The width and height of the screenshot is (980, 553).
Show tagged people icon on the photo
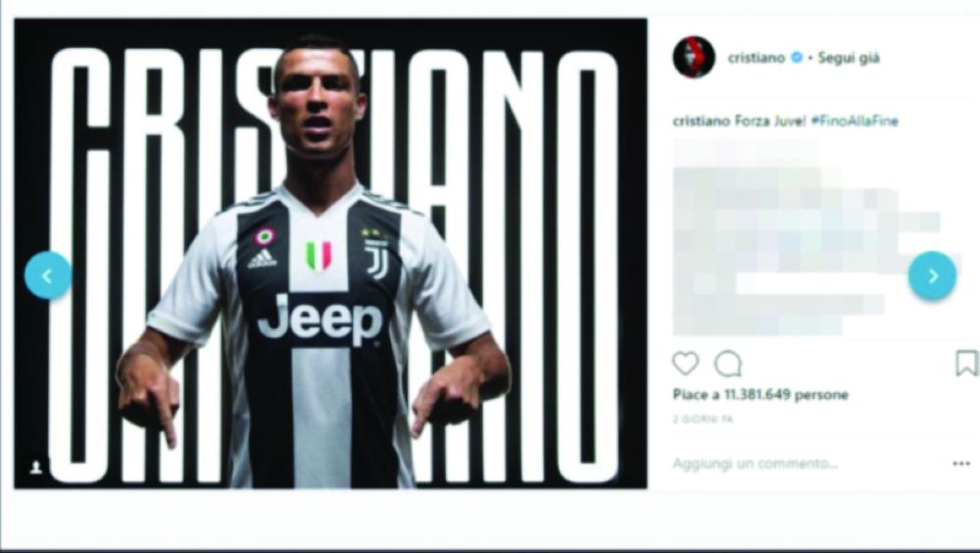coord(36,468)
